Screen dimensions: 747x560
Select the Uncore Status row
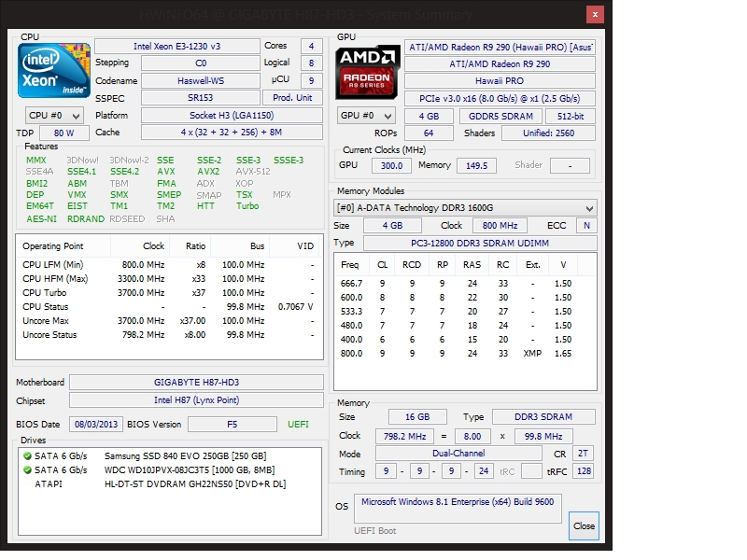169,335
